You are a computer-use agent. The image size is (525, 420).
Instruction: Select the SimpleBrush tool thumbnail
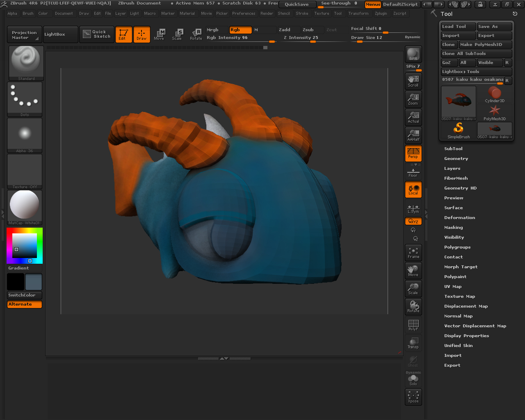pos(459,131)
